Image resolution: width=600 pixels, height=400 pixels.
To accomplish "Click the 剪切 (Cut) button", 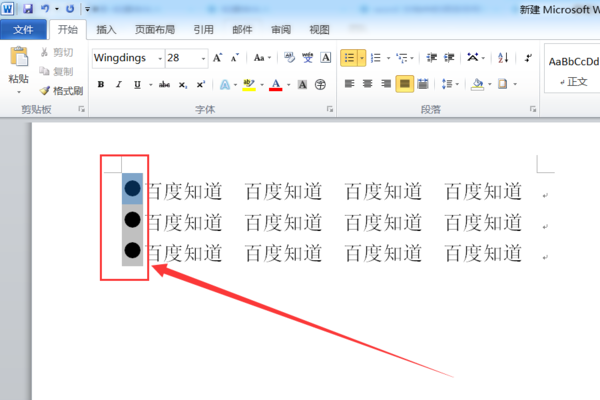I will (57, 52).
